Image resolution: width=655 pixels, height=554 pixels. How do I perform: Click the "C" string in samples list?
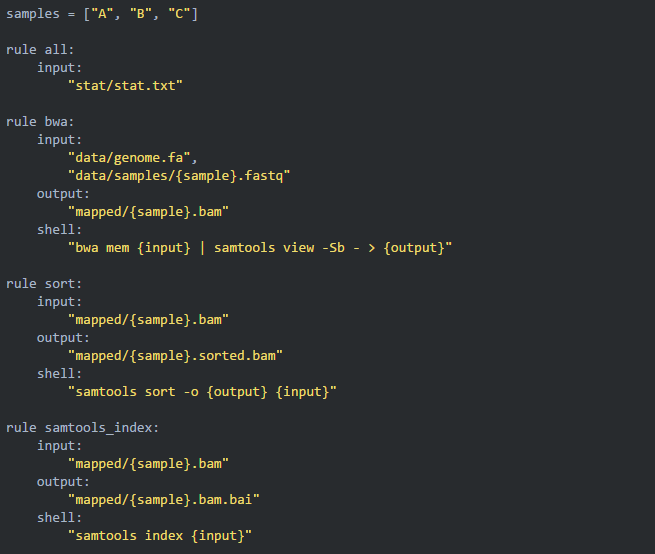point(179,14)
